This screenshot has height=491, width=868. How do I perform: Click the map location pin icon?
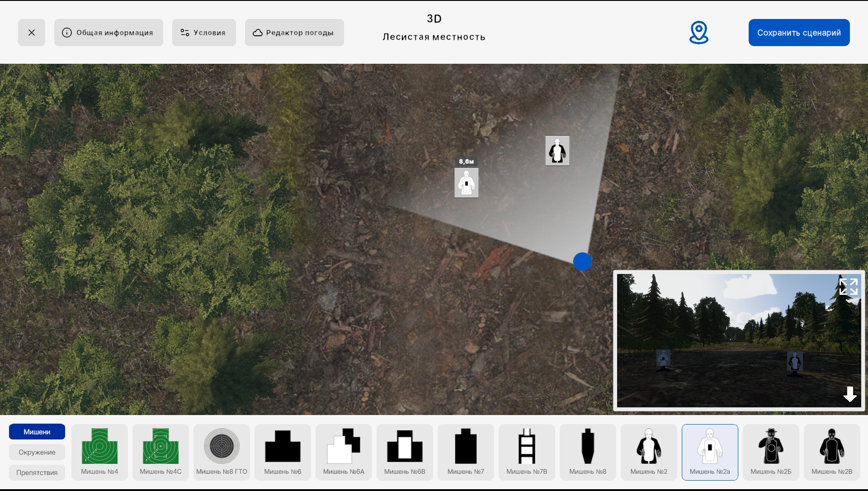click(x=698, y=33)
